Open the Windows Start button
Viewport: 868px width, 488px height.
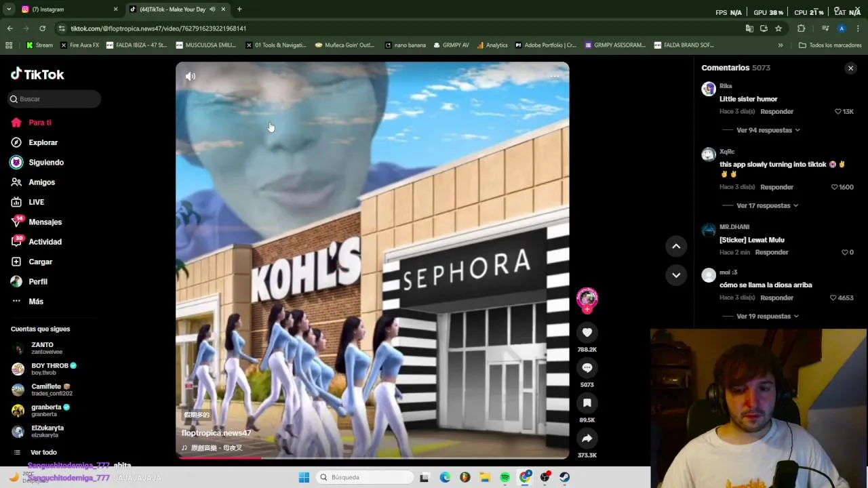[x=304, y=477]
